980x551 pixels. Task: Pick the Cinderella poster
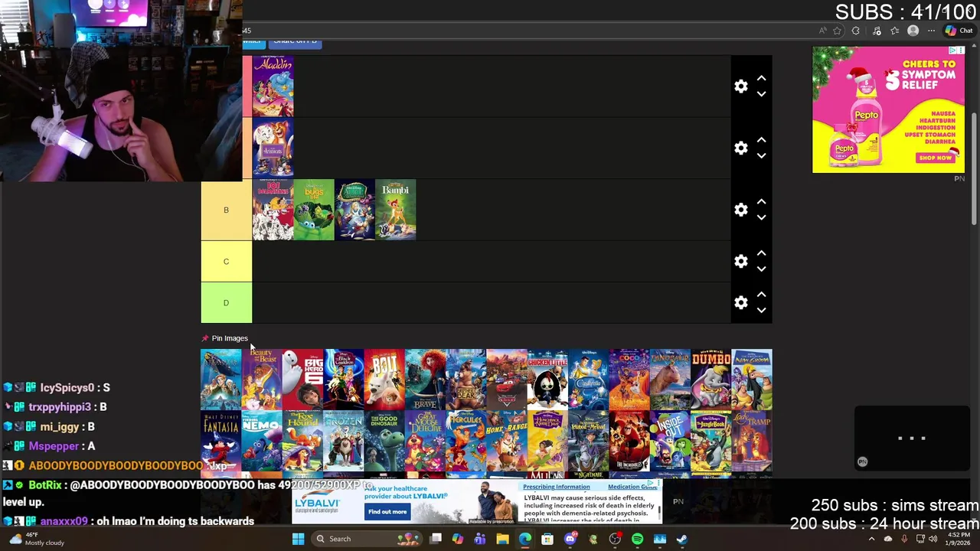[x=588, y=380]
